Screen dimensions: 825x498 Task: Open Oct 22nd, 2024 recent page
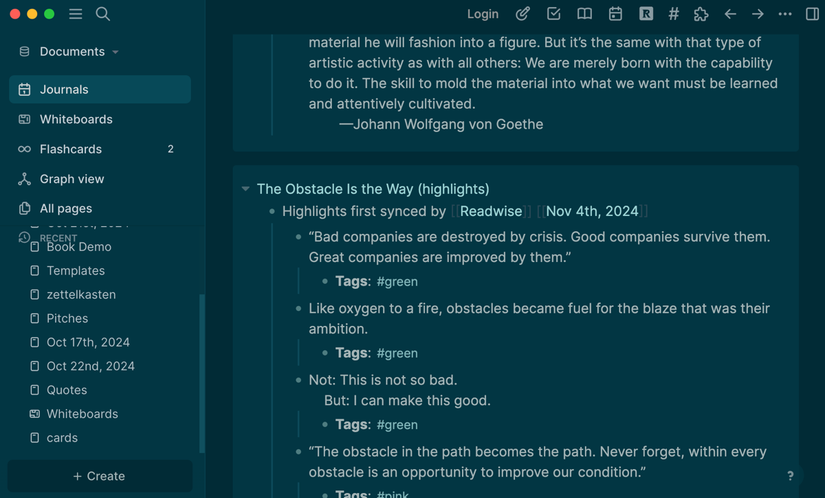(90, 366)
